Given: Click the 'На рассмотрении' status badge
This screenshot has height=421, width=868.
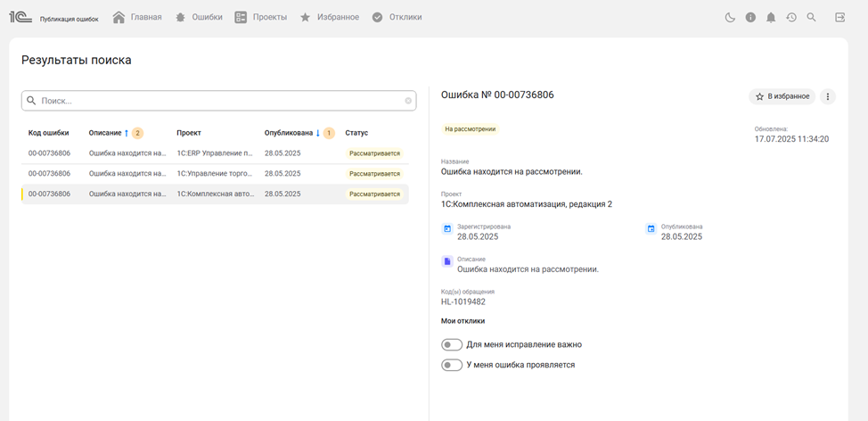Looking at the screenshot, I should (470, 129).
